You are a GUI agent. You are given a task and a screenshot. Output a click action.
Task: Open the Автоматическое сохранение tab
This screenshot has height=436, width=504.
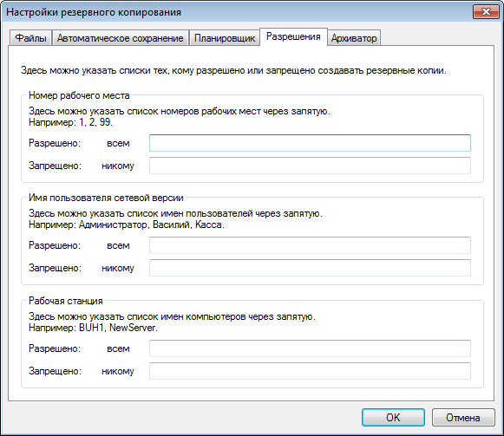121,38
